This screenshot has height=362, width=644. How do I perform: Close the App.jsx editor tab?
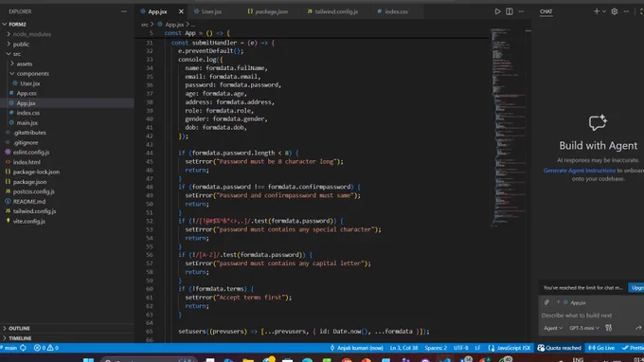click(181, 11)
